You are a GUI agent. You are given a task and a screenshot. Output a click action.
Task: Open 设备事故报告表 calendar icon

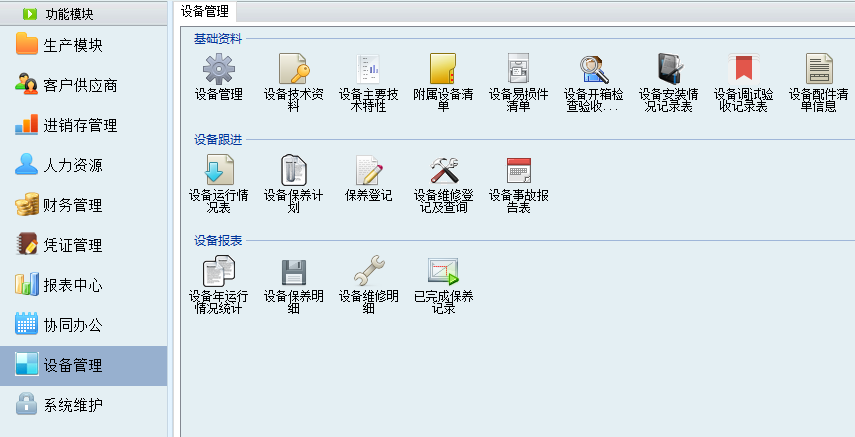coord(518,170)
